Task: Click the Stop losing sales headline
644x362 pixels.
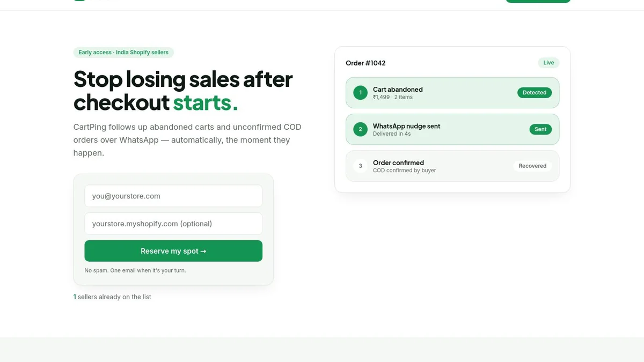Action: [x=183, y=91]
